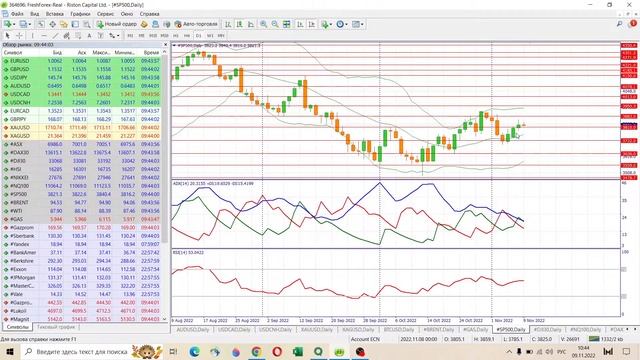Select the horizontal line drawing tool
Screen dimensions: 640x360
pyautogui.click(x=44, y=36)
